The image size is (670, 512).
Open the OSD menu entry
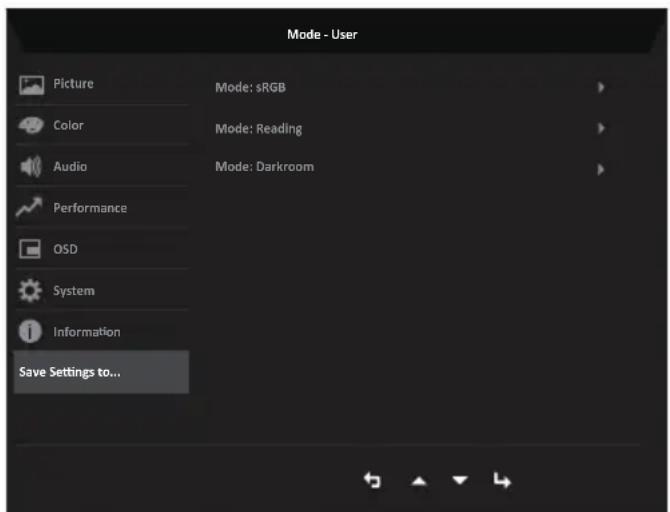point(102,249)
